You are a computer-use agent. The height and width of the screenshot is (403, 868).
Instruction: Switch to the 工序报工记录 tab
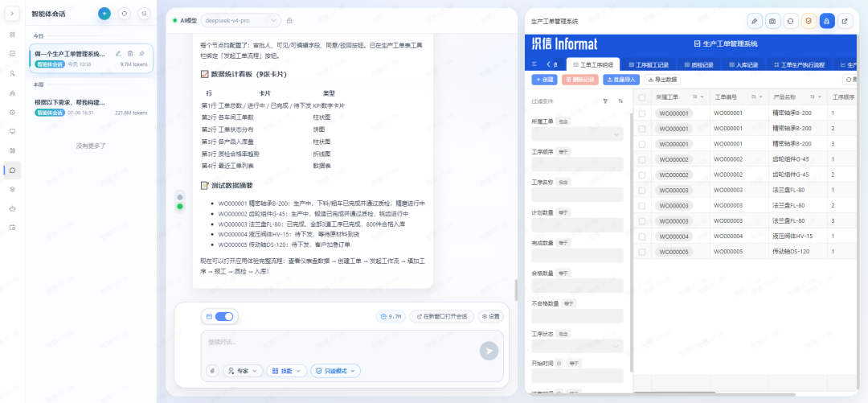(x=649, y=64)
